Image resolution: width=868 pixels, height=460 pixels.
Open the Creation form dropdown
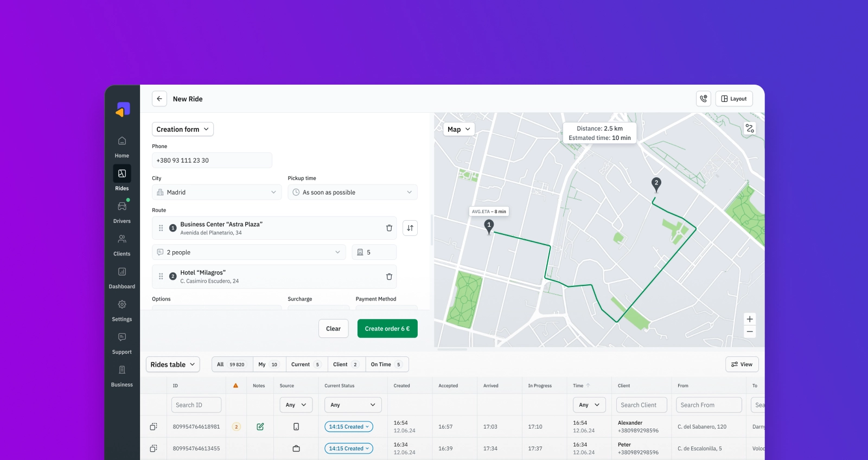point(183,129)
